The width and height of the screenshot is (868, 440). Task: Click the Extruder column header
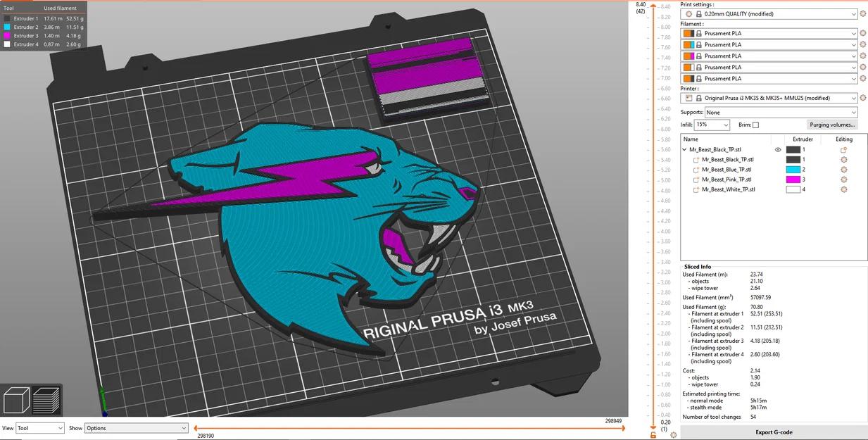point(803,139)
